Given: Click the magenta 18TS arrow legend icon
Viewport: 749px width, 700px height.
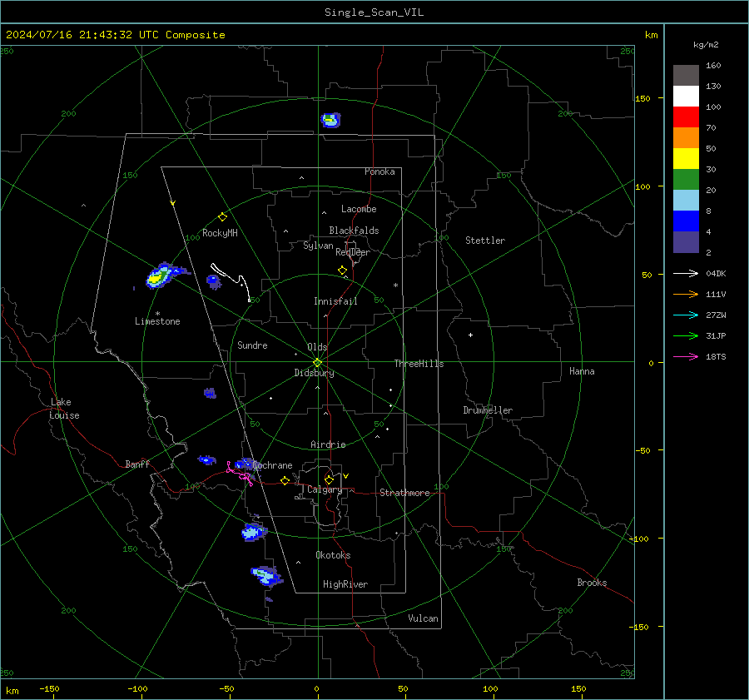Looking at the screenshot, I should coord(686,356).
